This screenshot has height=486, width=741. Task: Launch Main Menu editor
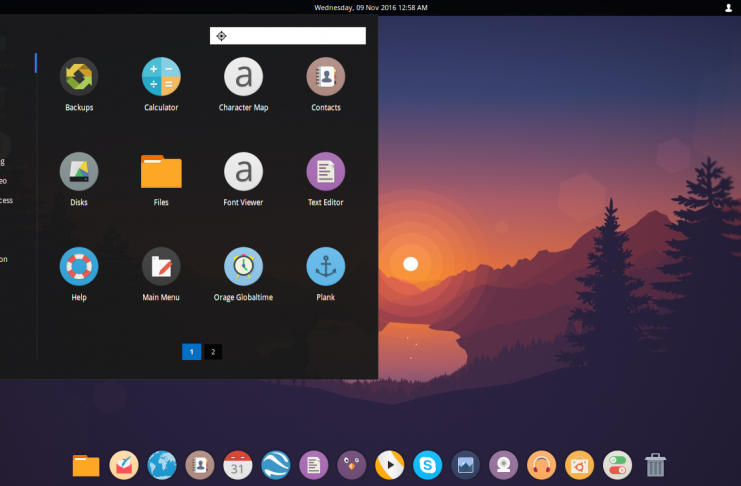tap(161, 267)
